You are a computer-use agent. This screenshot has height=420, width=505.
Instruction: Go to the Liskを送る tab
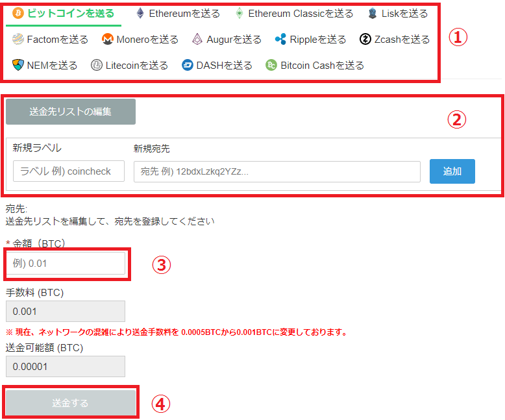tap(398, 14)
